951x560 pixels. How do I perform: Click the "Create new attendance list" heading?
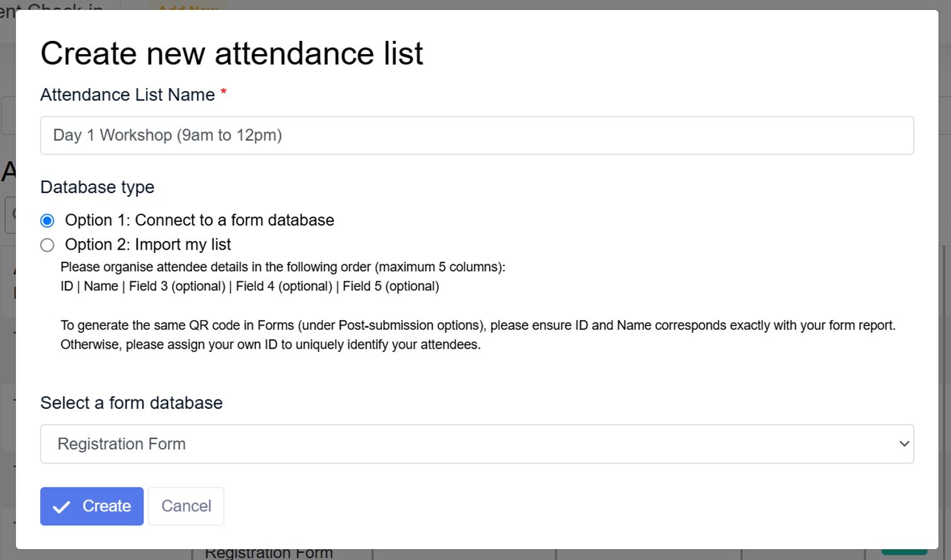[232, 53]
